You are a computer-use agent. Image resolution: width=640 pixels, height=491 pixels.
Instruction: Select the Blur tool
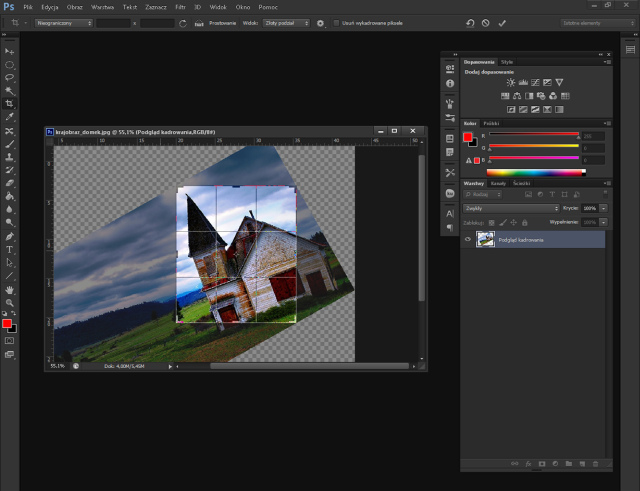pos(9,209)
